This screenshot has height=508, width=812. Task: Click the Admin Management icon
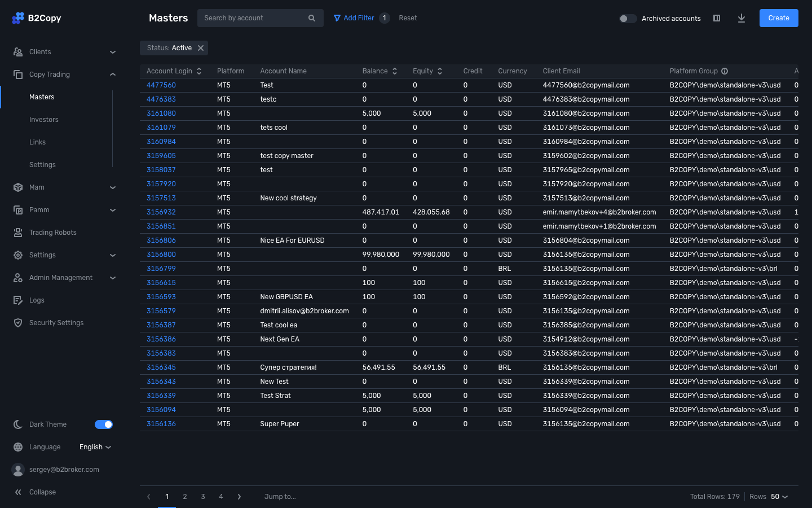click(18, 278)
